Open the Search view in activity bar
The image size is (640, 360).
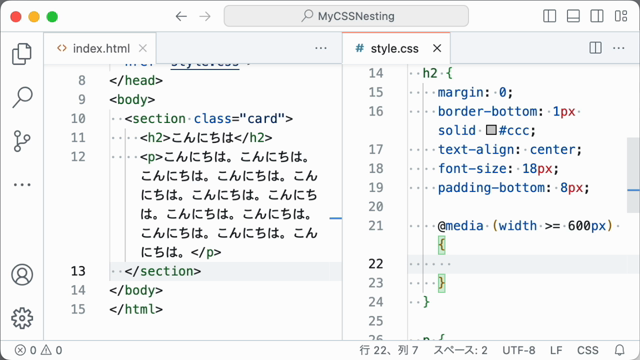point(22,97)
